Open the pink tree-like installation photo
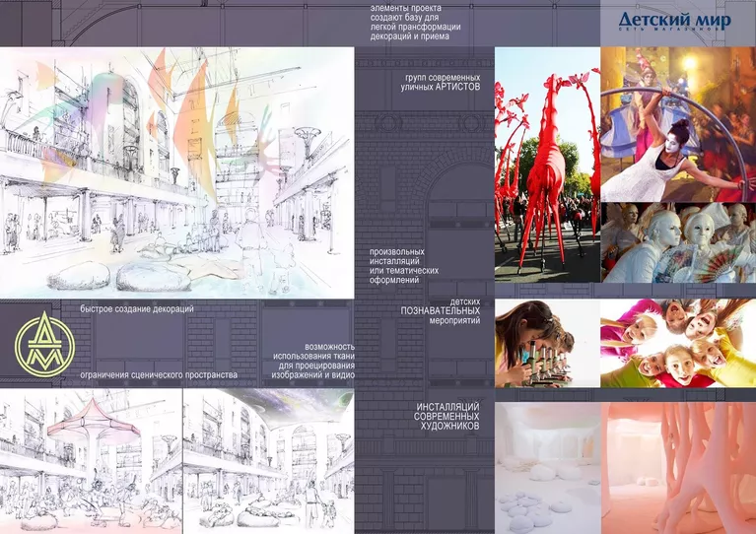Screen dimensions: 756x534 coord(678,468)
